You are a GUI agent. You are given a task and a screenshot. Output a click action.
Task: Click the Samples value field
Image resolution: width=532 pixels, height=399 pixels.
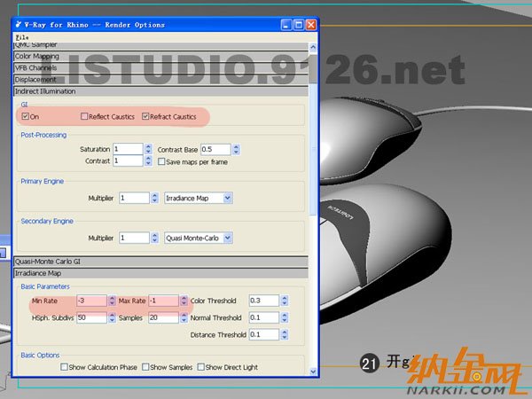(x=163, y=317)
